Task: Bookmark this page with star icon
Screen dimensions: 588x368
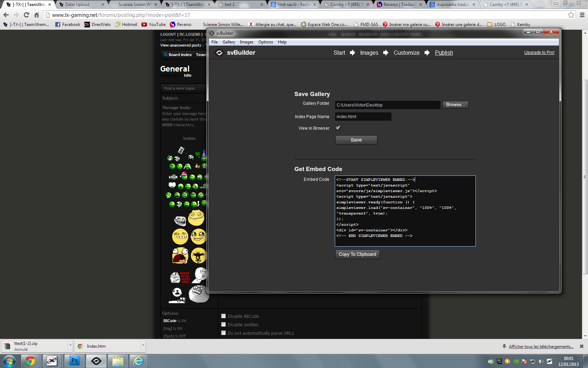Action: click(x=571, y=15)
